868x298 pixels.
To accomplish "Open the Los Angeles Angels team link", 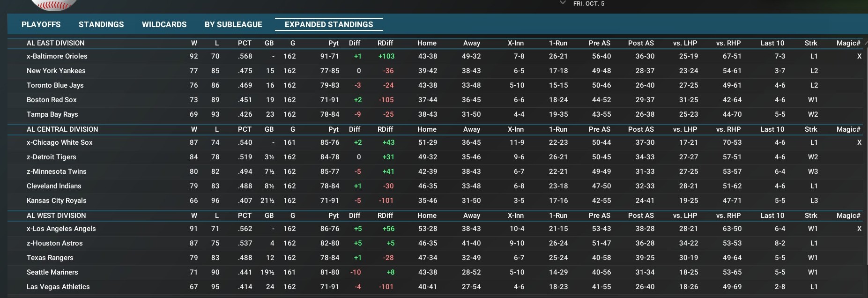I will [x=61, y=229].
